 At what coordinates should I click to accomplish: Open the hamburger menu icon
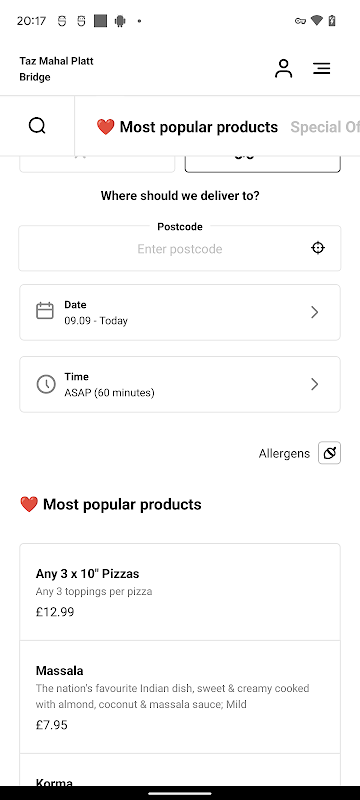[322, 68]
